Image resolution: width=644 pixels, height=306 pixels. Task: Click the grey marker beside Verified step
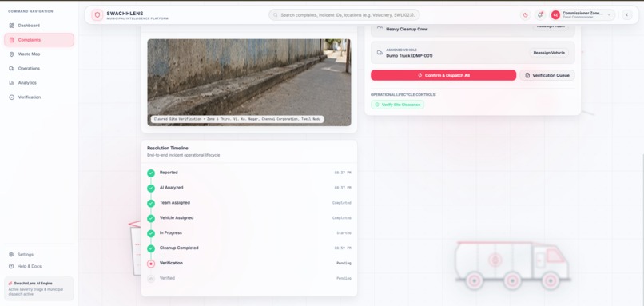[x=151, y=279]
